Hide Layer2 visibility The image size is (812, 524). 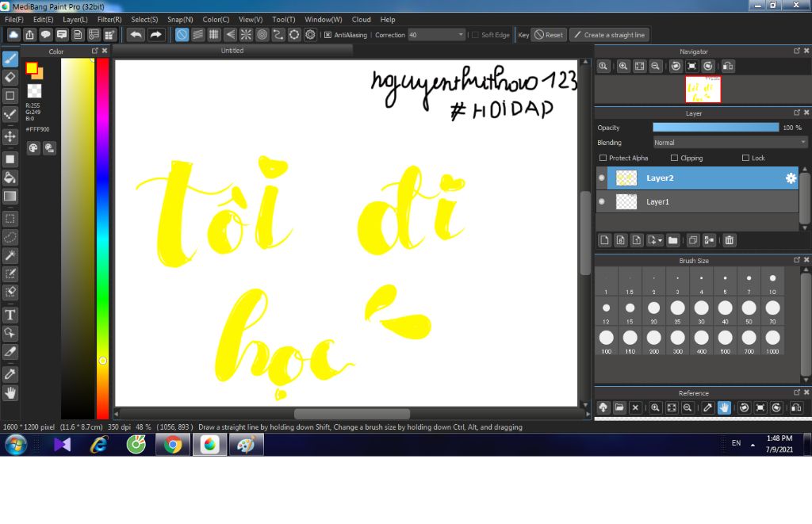[x=602, y=178]
